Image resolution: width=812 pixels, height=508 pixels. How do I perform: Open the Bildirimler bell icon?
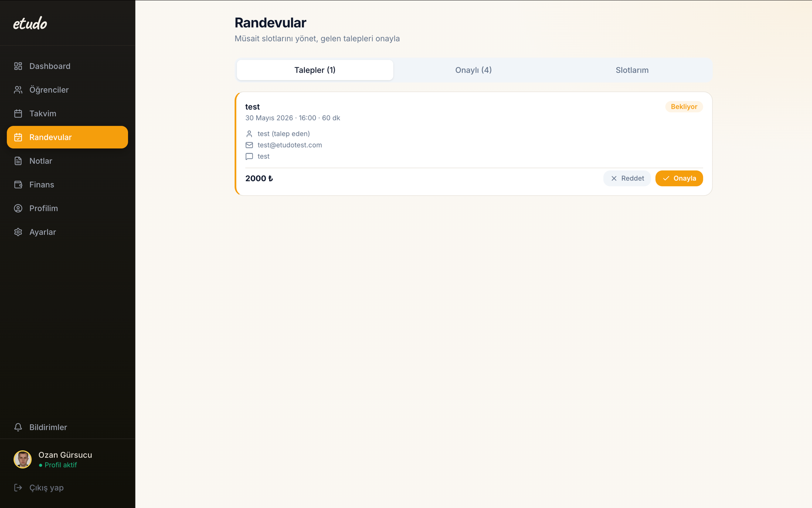18,427
